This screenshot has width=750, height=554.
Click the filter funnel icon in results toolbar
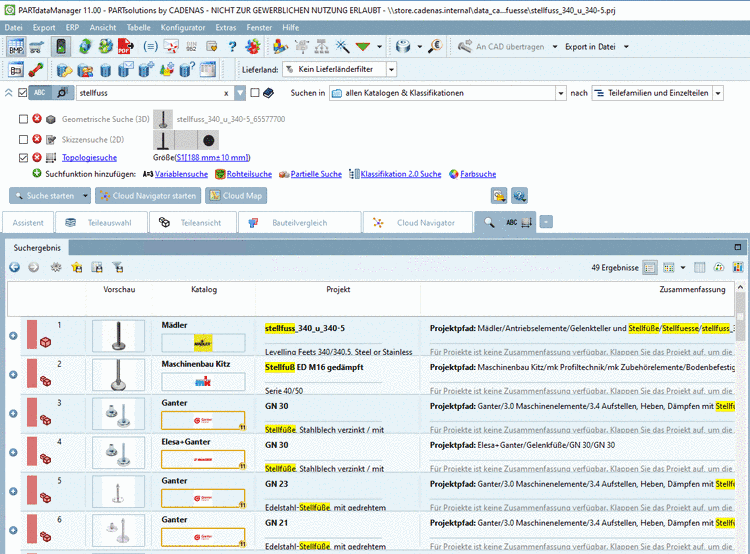click(x=118, y=267)
